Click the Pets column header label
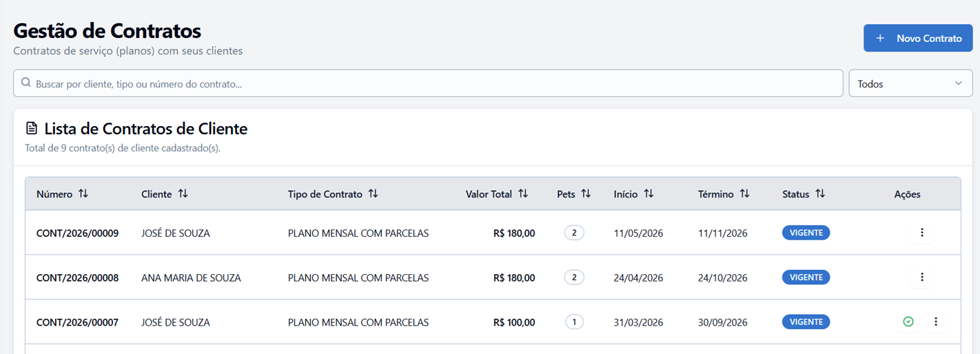 pyautogui.click(x=566, y=194)
